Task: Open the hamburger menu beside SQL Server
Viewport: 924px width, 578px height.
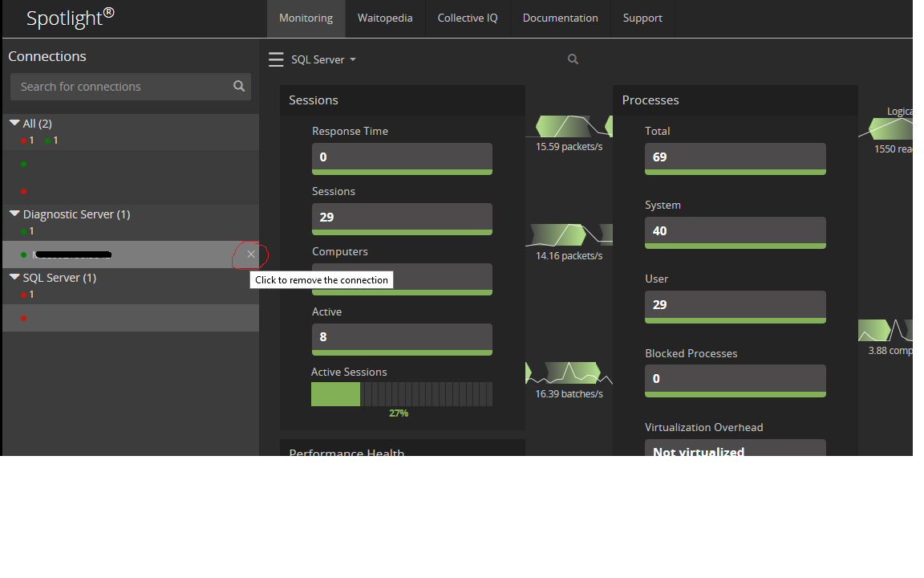Action: [276, 59]
